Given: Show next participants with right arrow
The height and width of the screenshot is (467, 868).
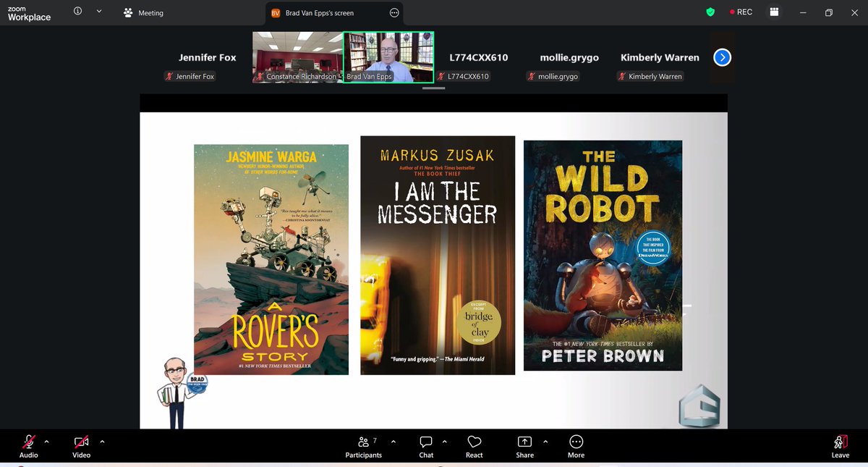Looking at the screenshot, I should point(722,57).
